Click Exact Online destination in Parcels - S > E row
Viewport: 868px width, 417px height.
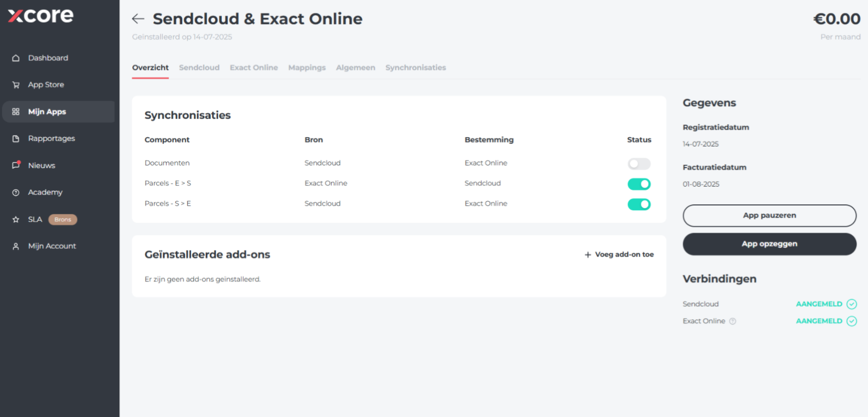click(486, 204)
